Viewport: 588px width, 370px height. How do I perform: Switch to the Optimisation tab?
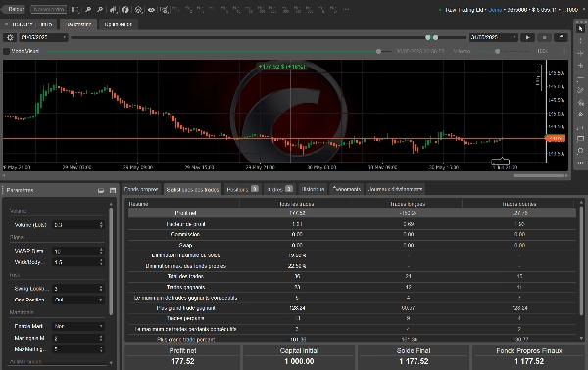(x=118, y=24)
